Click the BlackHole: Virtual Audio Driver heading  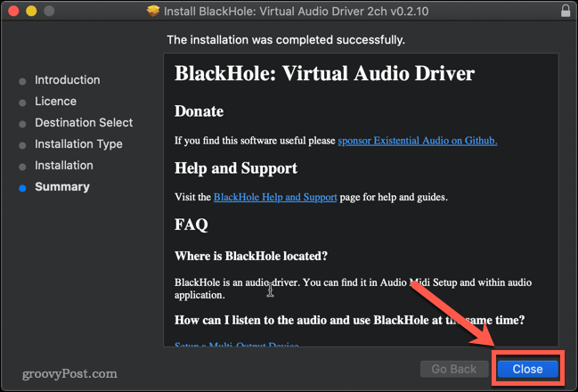click(324, 73)
